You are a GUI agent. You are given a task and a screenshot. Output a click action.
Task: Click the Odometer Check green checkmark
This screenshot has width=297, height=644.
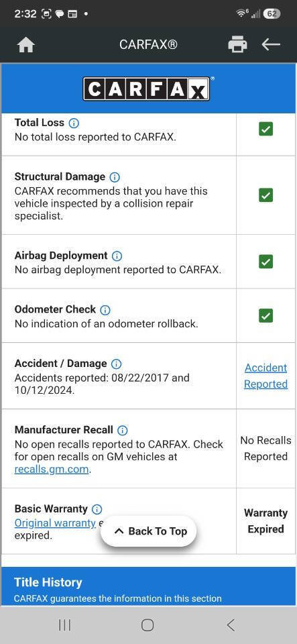click(x=265, y=315)
